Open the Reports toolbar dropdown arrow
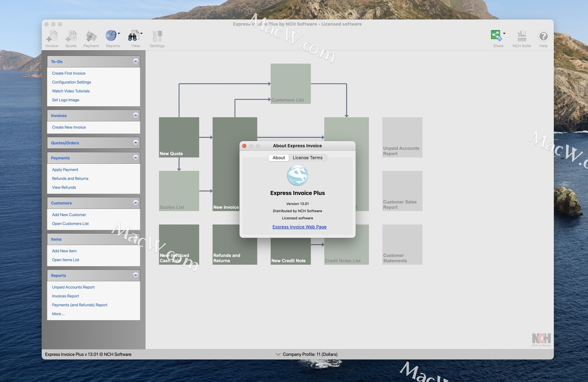Image resolution: width=588 pixels, height=382 pixels. [119, 33]
